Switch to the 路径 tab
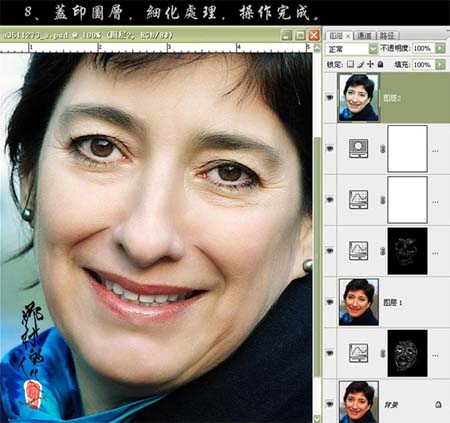 click(387, 36)
